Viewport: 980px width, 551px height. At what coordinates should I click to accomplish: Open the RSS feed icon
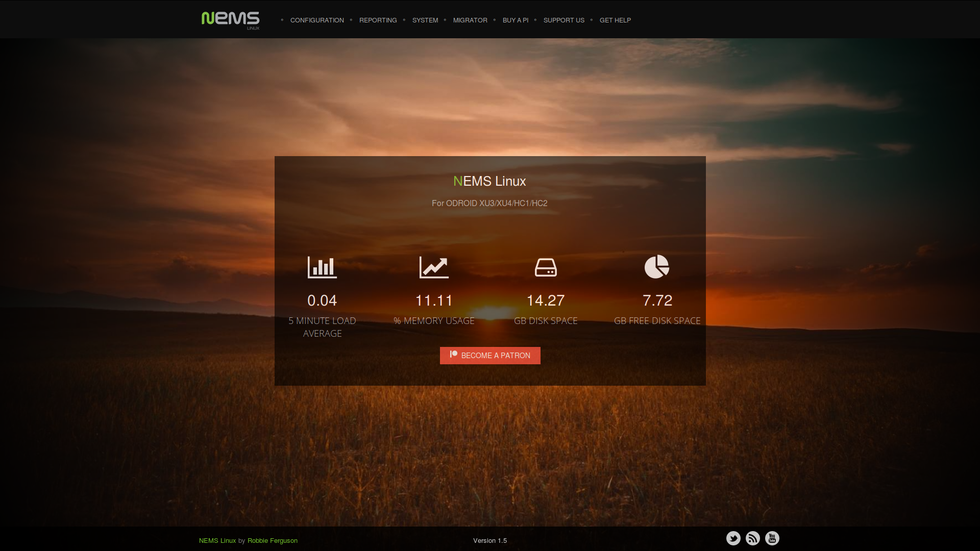click(752, 538)
